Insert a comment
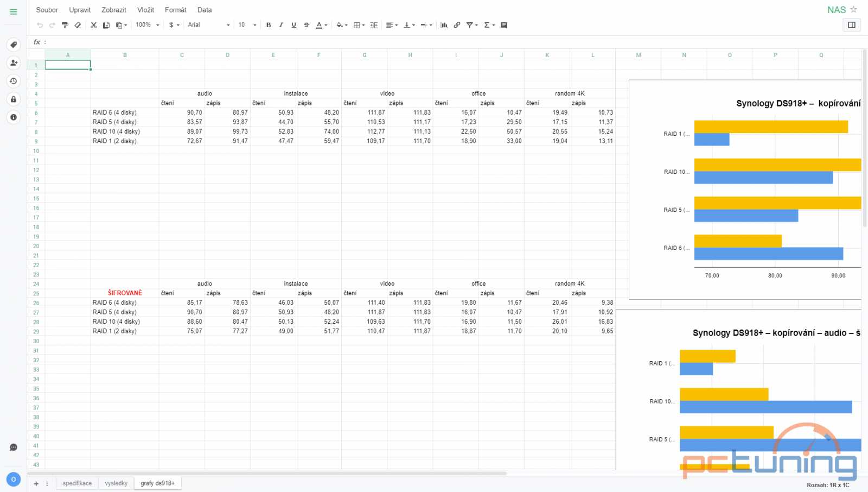The image size is (868, 492). point(504,25)
